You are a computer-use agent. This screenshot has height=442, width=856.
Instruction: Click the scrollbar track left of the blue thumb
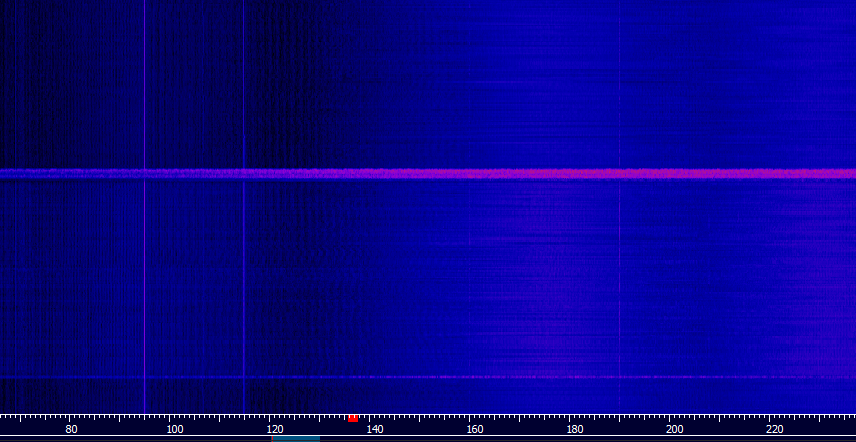[x=135, y=439]
